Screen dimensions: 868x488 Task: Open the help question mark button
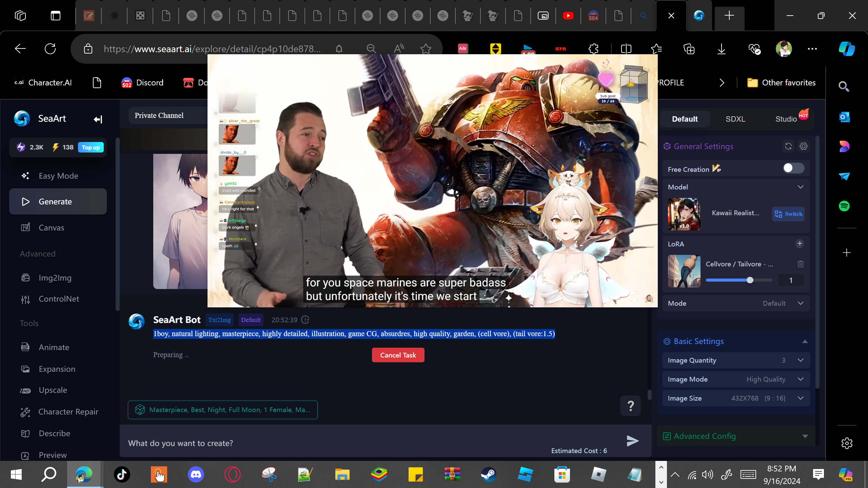pyautogui.click(x=630, y=406)
